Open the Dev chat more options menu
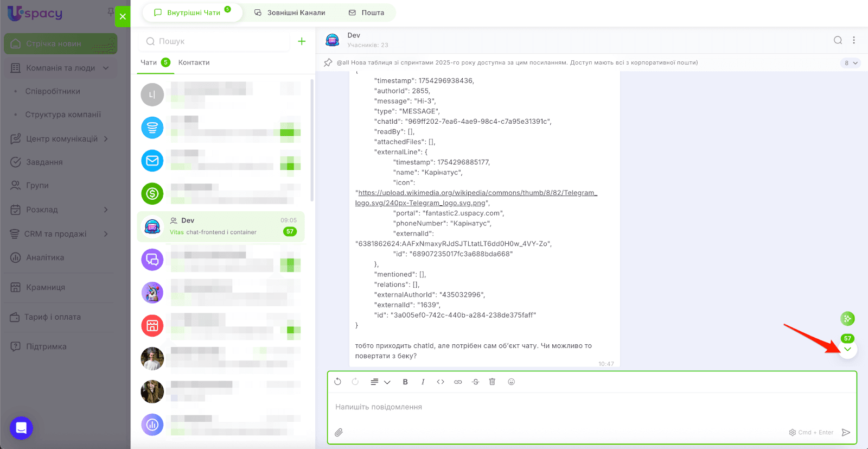Screen dimensions: 868x449 (854, 40)
